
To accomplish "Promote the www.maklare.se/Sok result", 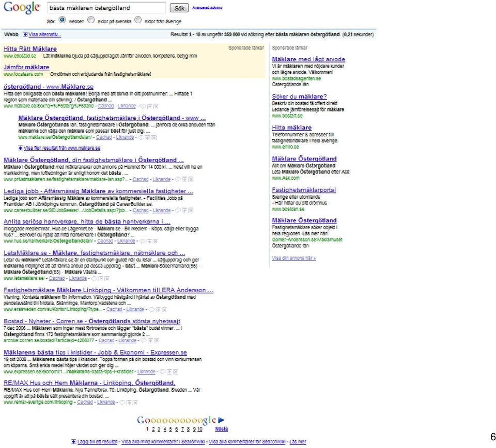I will (150, 106).
